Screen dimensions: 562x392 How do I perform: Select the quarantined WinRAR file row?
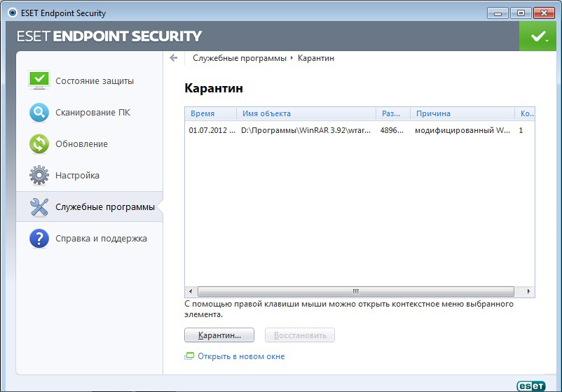(350, 130)
